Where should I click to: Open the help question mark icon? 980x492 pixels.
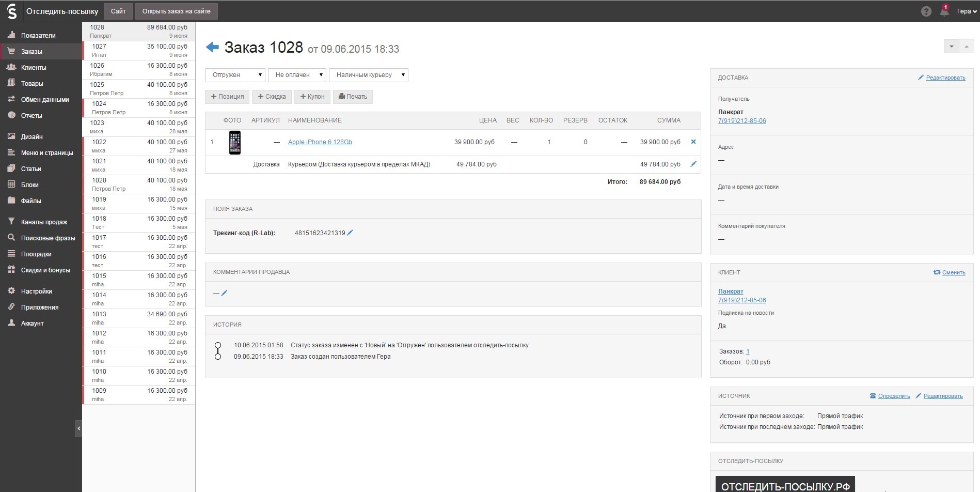click(926, 11)
